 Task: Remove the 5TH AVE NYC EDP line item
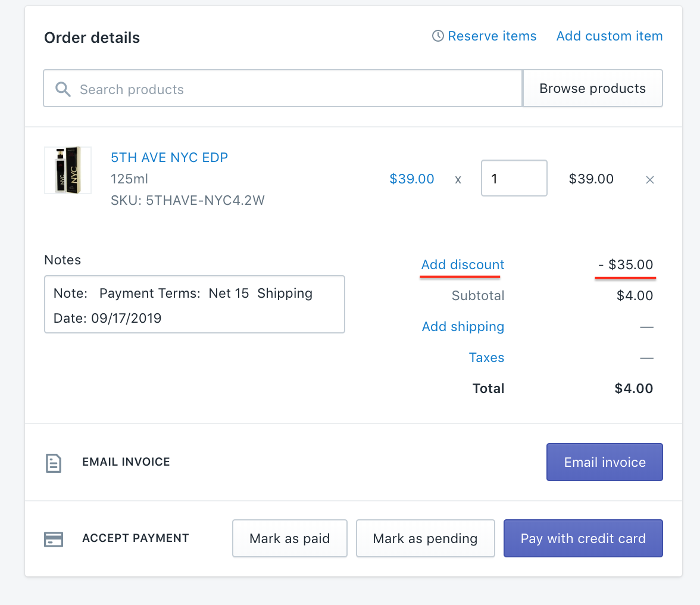pos(650,179)
